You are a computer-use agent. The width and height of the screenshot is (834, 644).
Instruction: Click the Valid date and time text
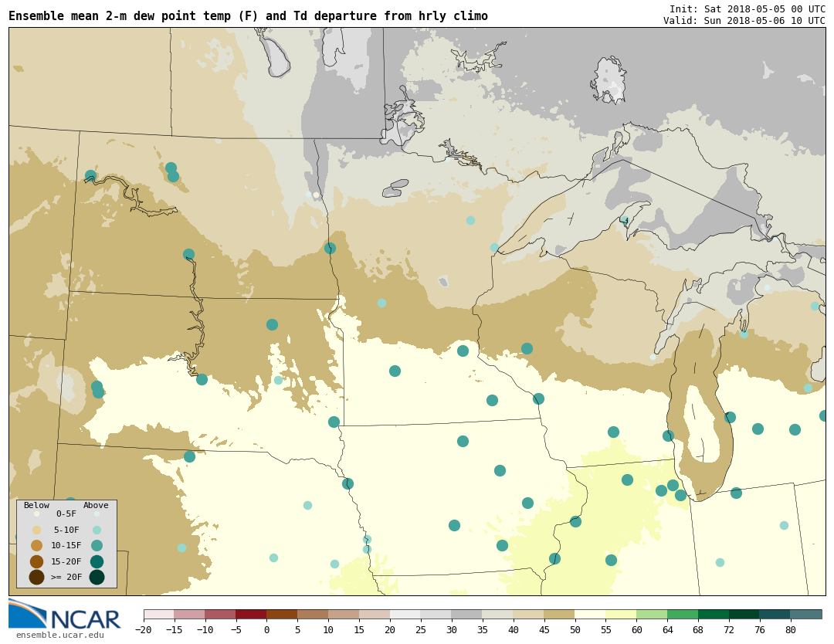(x=744, y=21)
